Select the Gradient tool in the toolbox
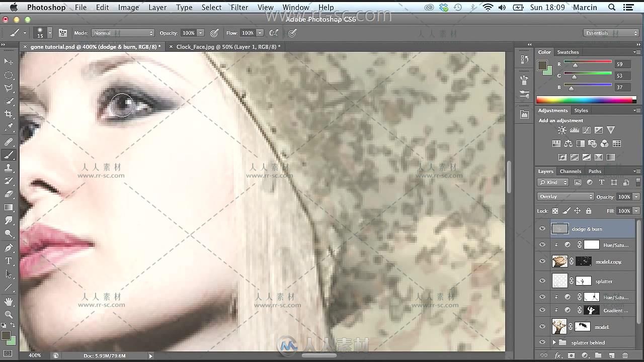This screenshot has height=362, width=644. click(9, 207)
